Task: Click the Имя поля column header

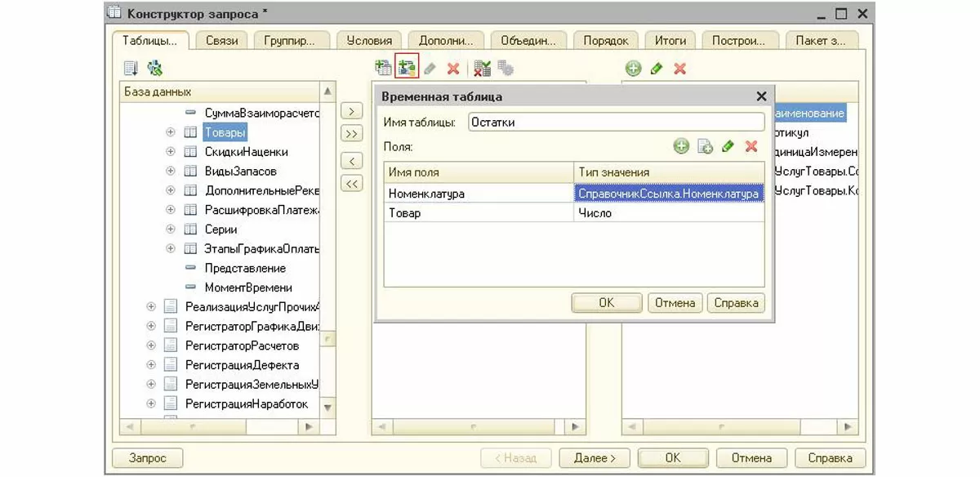Action: pyautogui.click(x=479, y=172)
